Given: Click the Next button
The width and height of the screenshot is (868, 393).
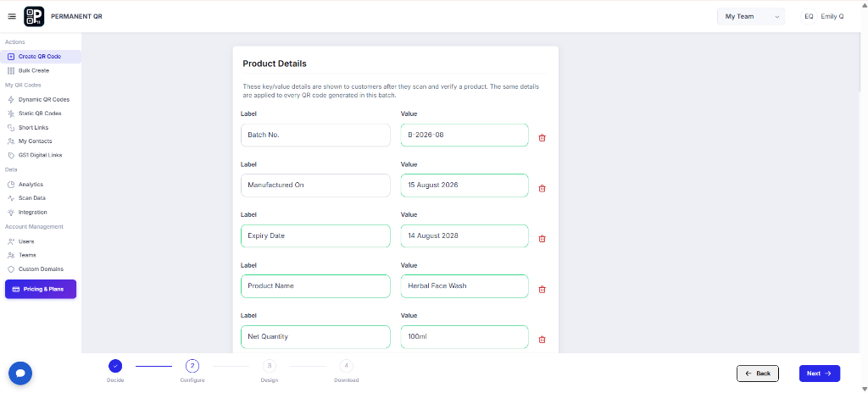Looking at the screenshot, I should pos(820,374).
